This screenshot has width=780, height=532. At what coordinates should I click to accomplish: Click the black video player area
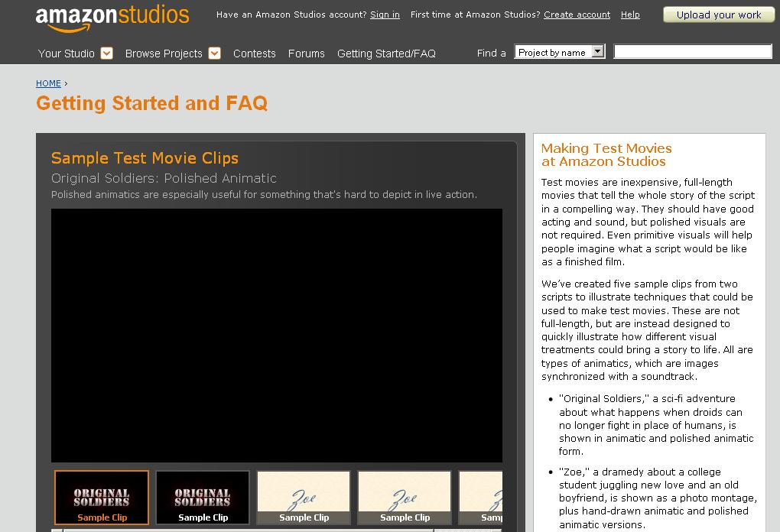277,336
